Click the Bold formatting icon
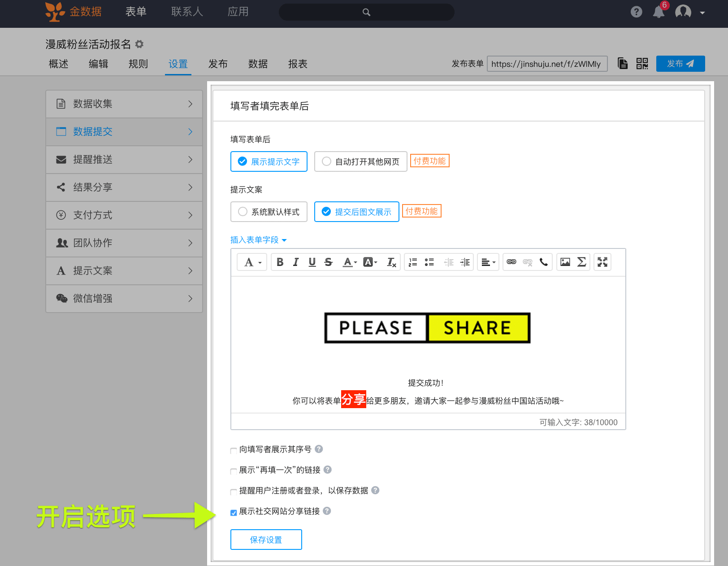The height and width of the screenshot is (566, 728). 280,262
